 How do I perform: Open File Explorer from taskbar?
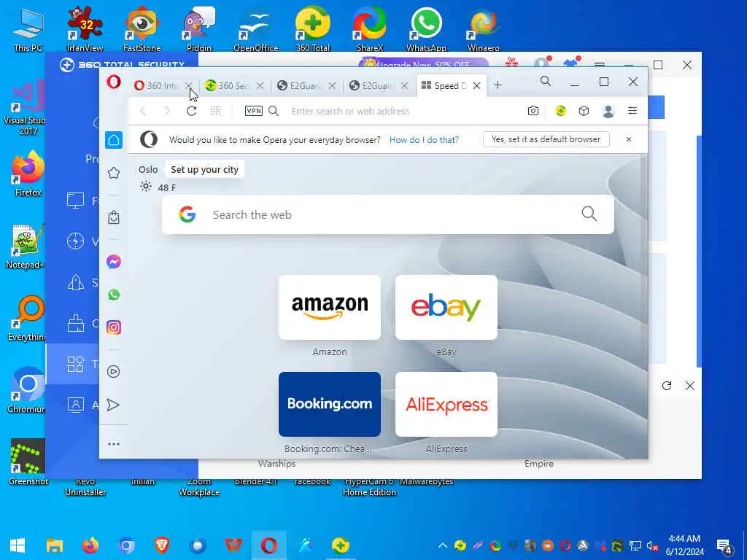coord(55,545)
